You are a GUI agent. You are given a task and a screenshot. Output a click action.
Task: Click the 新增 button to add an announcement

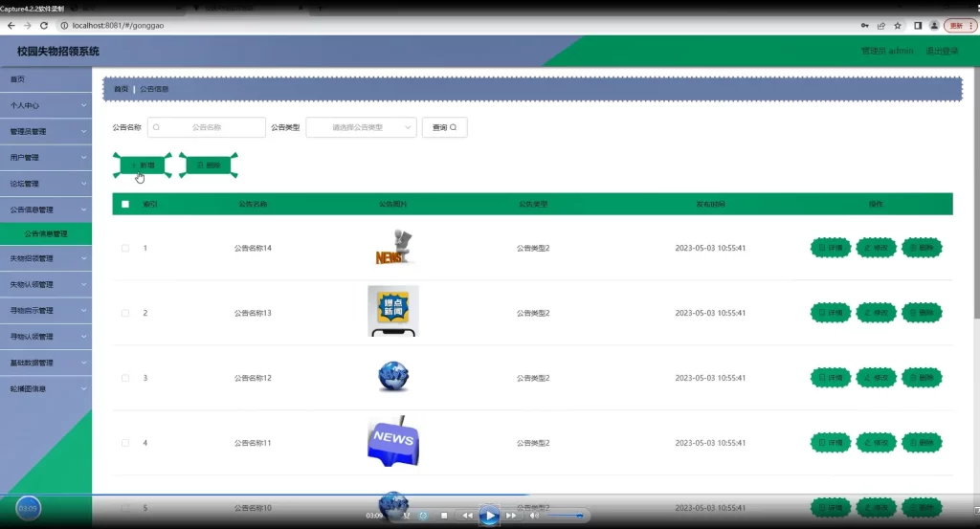(x=142, y=165)
